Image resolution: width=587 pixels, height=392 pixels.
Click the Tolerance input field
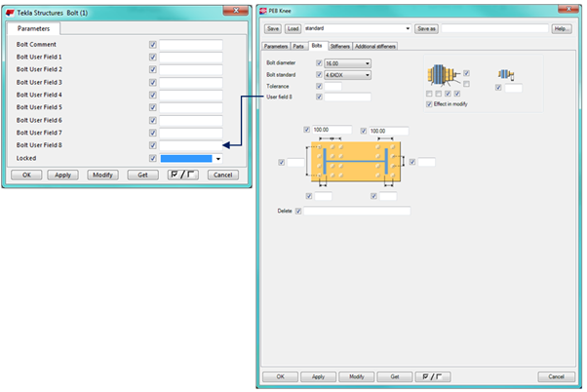(x=333, y=86)
